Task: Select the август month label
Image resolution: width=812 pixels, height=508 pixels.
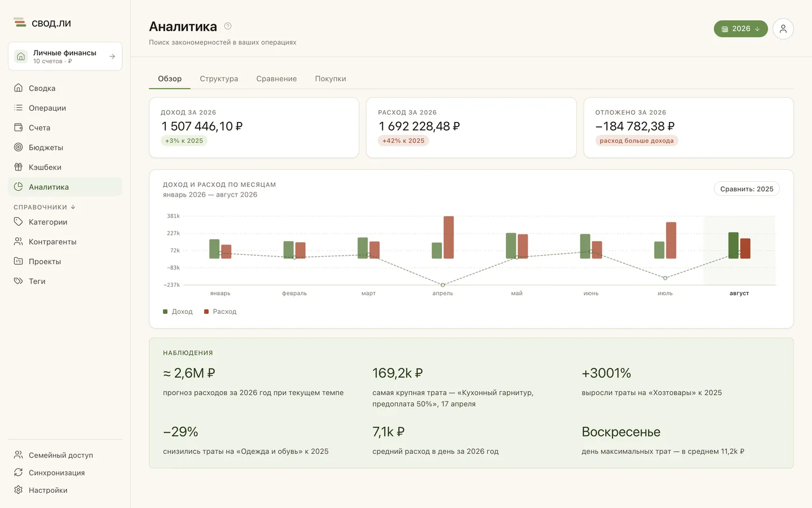Action: pyautogui.click(x=739, y=294)
